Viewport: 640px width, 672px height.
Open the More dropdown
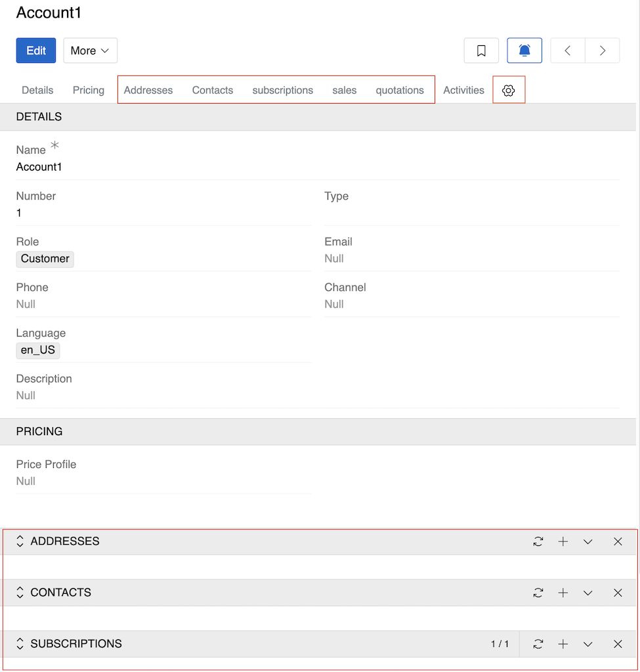90,51
